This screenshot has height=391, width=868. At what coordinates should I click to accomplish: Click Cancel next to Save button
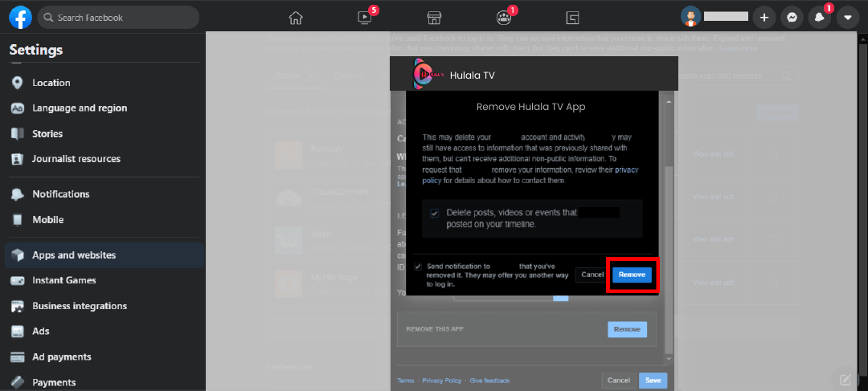coord(618,381)
